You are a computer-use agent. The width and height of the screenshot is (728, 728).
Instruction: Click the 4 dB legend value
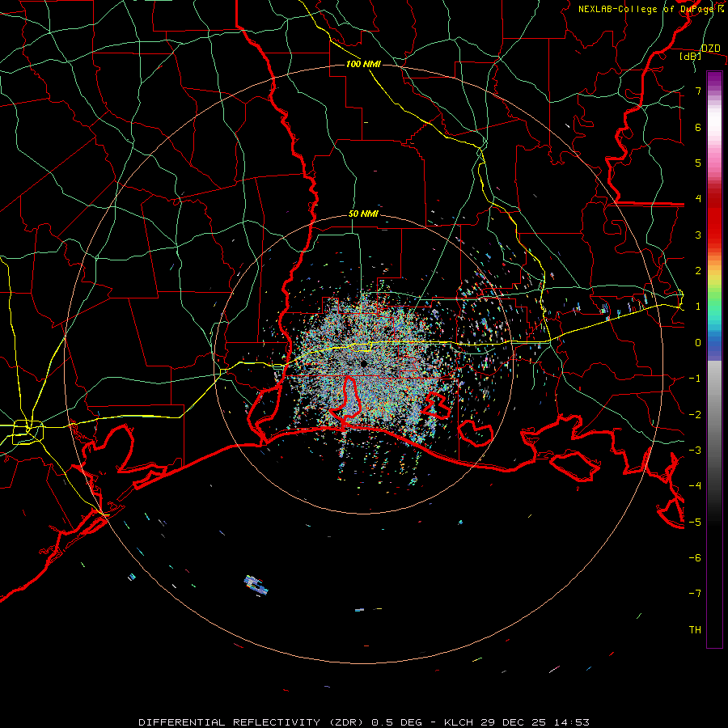(698, 199)
